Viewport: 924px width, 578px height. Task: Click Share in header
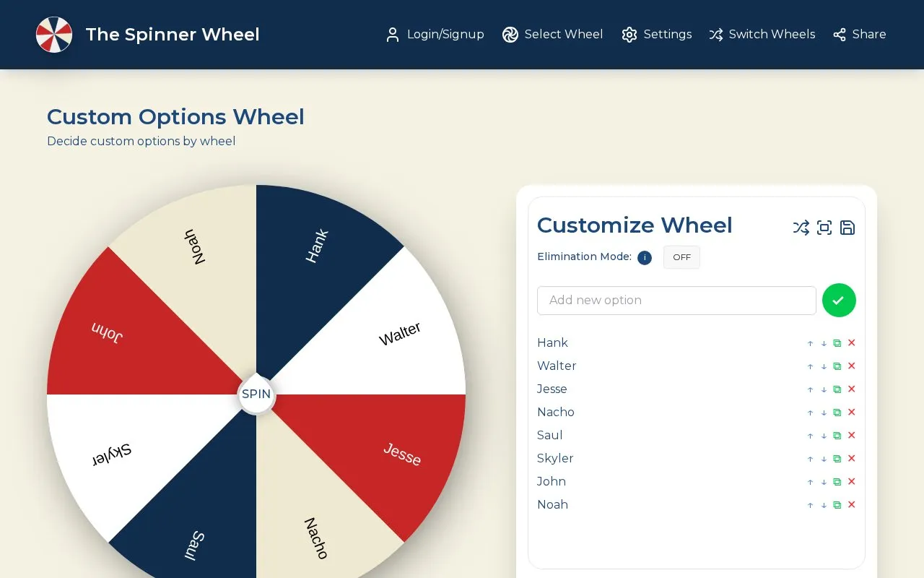click(x=860, y=35)
